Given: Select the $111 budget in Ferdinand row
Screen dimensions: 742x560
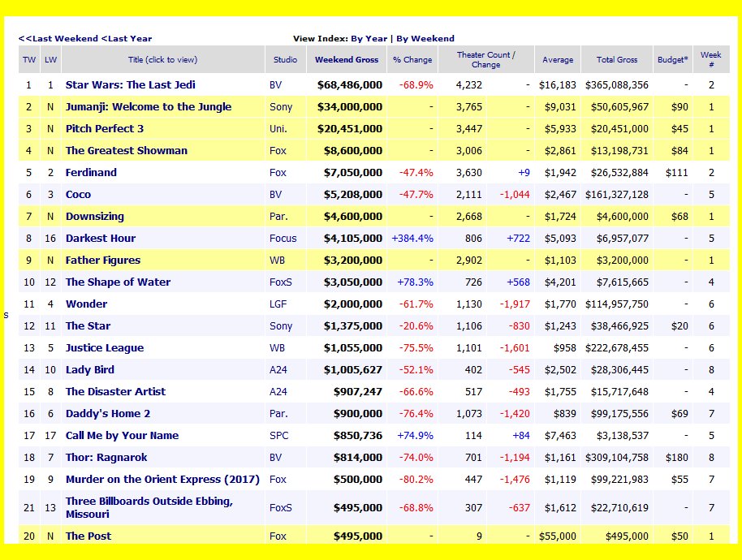Looking at the screenshot, I should (677, 173).
